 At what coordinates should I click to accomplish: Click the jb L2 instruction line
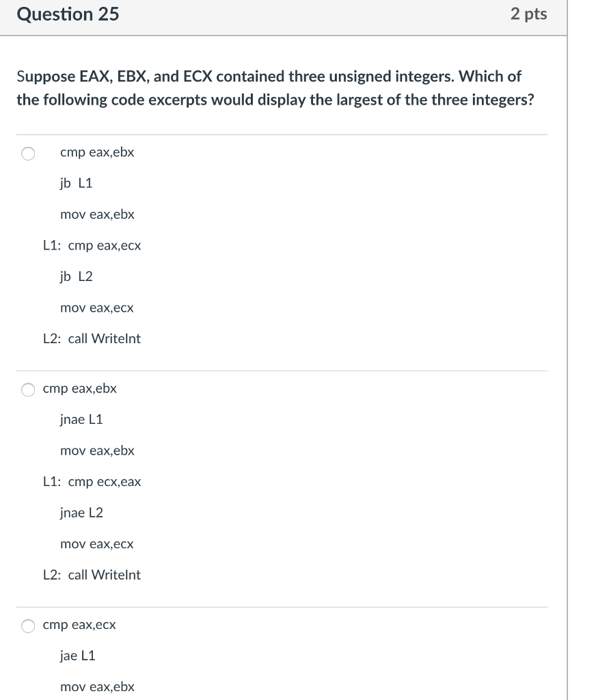click(x=76, y=276)
